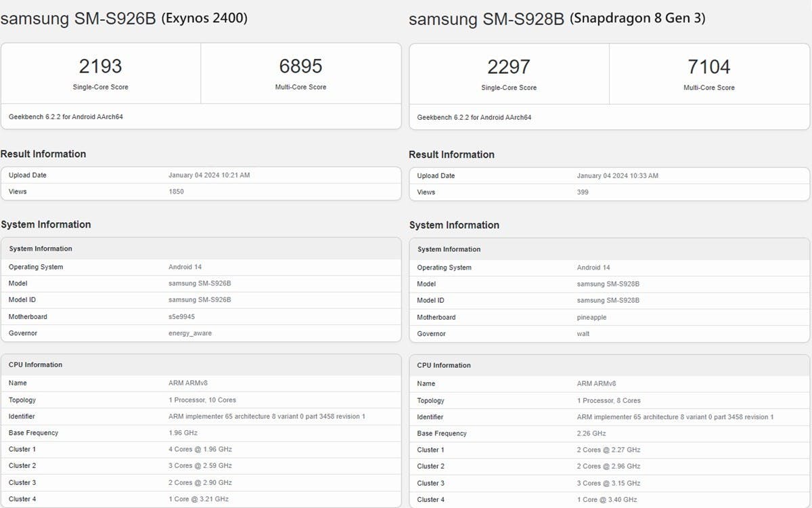Select the 7104 multi-core score

pos(708,67)
